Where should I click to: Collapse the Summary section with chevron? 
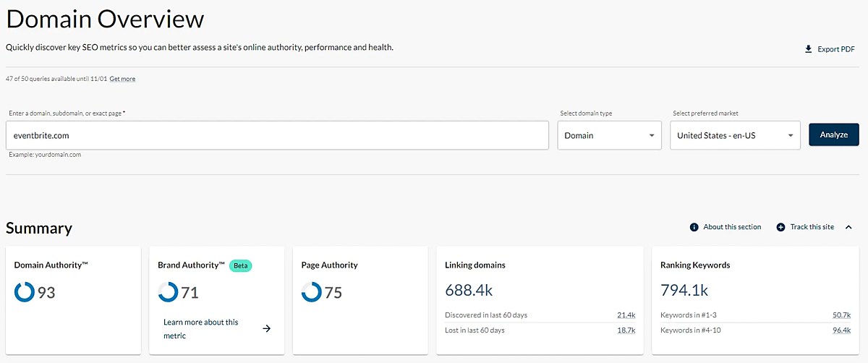pyautogui.click(x=848, y=227)
